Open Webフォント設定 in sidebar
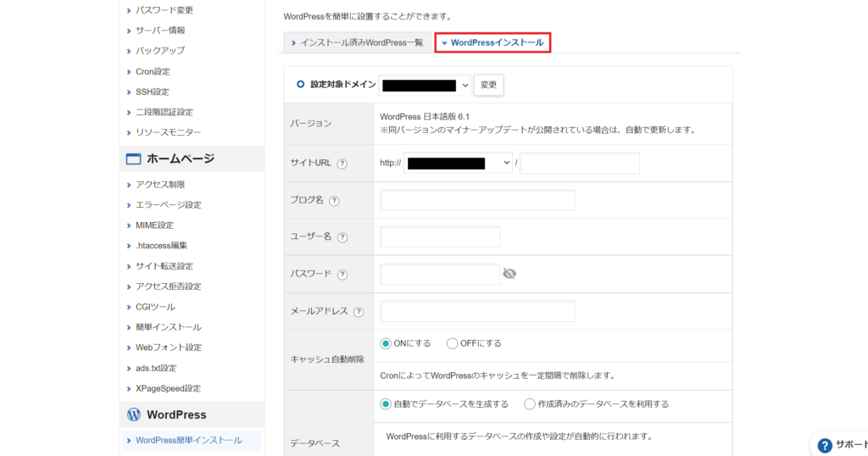 click(x=169, y=348)
